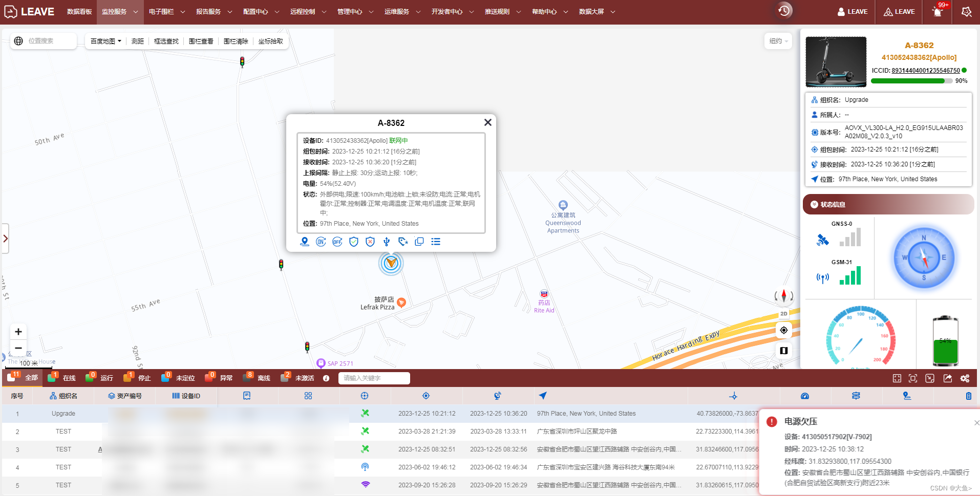Filter devices by 异常 status

tap(219, 378)
